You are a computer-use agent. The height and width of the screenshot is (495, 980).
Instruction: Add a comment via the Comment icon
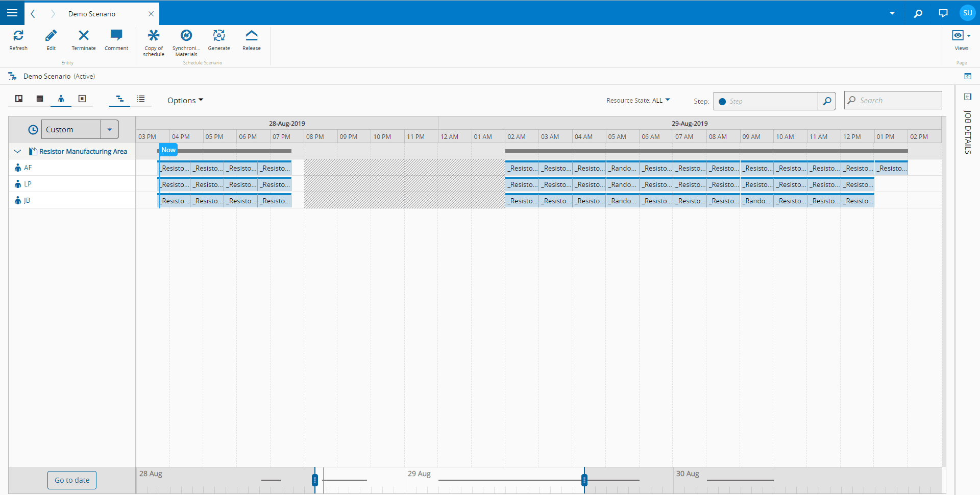click(x=116, y=36)
